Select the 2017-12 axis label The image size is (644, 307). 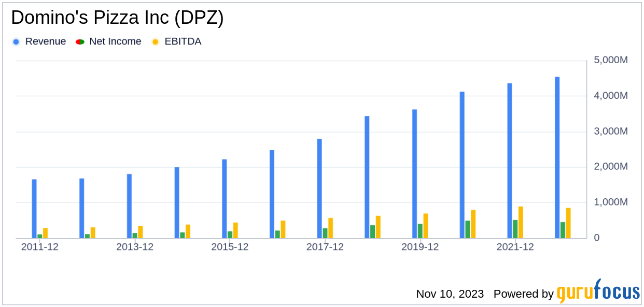(x=326, y=247)
